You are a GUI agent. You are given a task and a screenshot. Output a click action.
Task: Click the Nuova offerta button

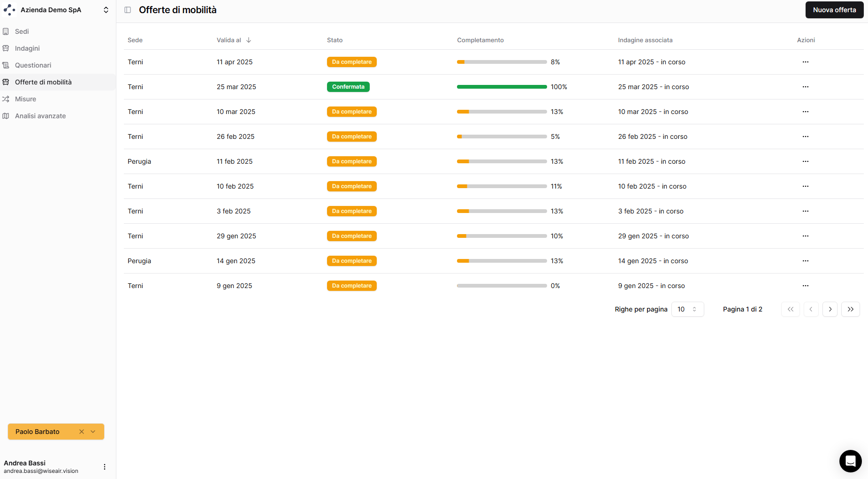(834, 10)
